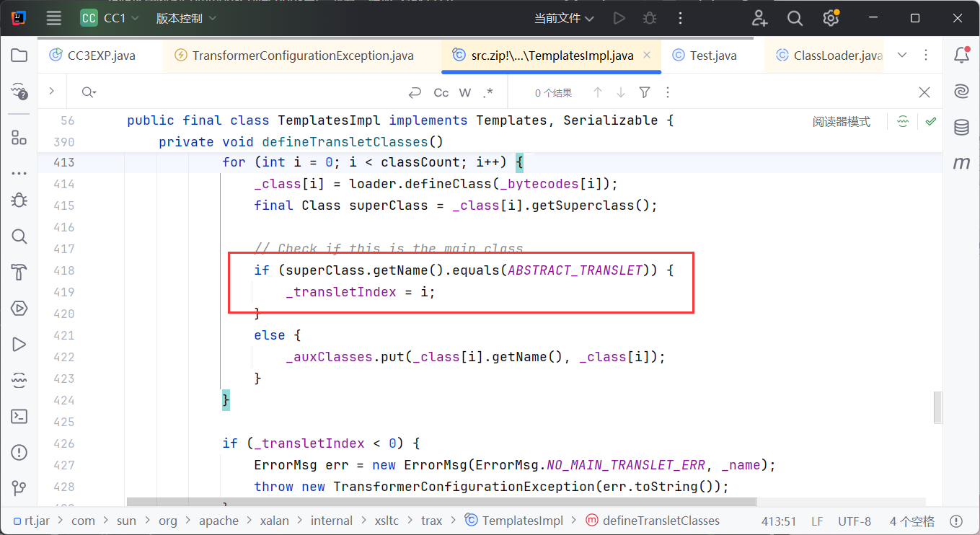This screenshot has height=535, width=980.
Task: Open the Debug tool window bug icon
Action: pyautogui.click(x=19, y=200)
